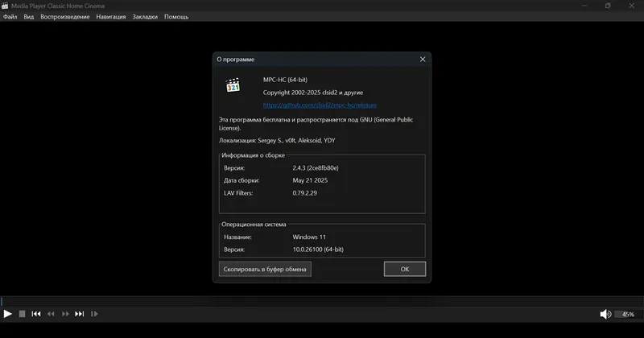Open the Файл menu

[x=10, y=17]
